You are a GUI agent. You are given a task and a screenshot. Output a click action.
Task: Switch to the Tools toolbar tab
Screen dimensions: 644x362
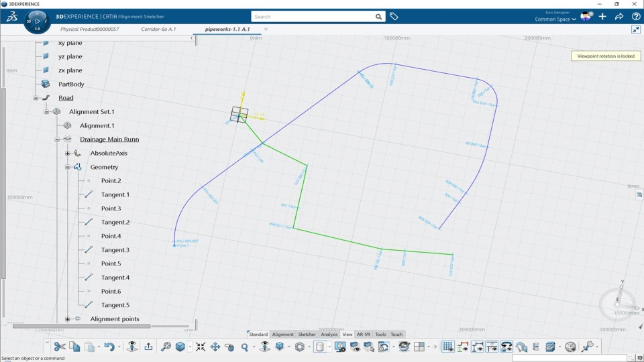381,334
